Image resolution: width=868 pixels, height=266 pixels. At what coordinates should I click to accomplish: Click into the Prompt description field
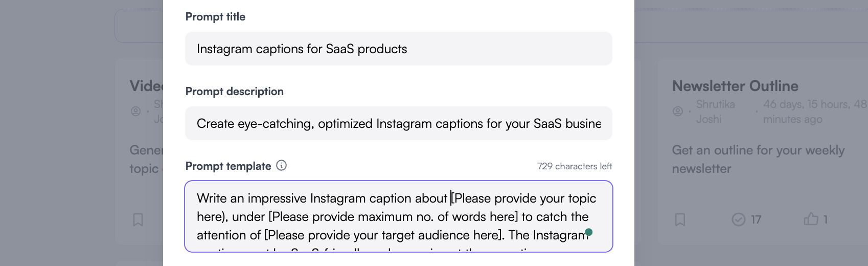398,123
